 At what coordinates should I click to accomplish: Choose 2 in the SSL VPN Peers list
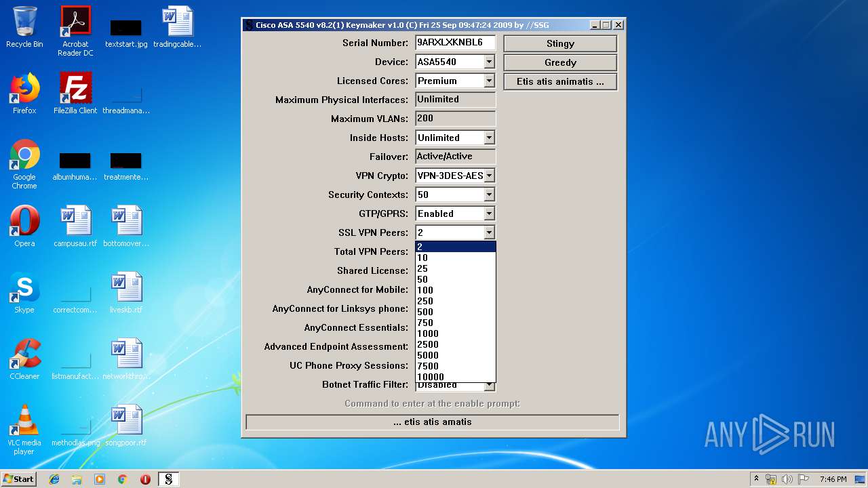(456, 247)
